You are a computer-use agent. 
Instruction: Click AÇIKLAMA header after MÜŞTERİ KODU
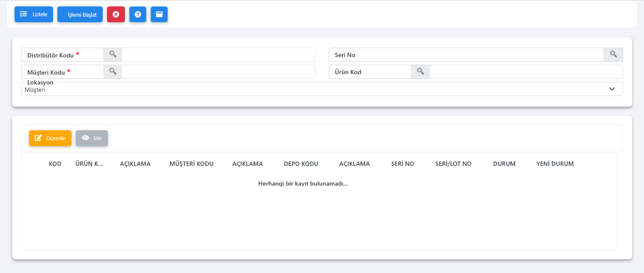tap(247, 164)
